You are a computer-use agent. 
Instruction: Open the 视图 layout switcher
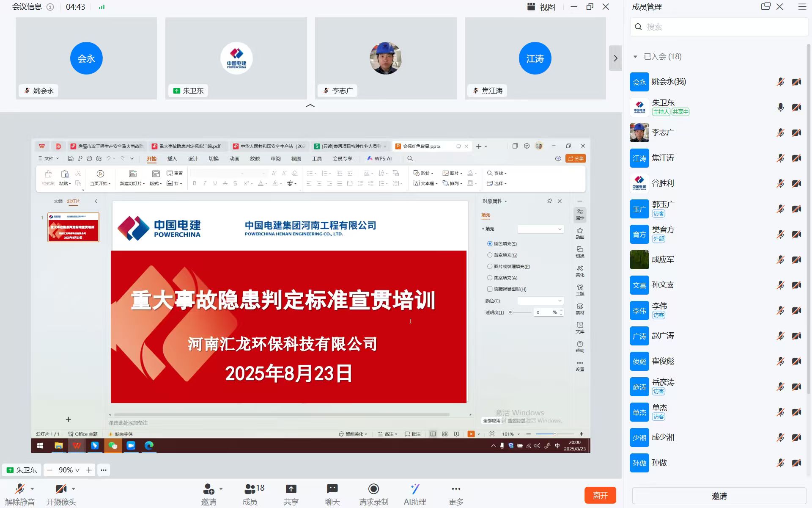(x=541, y=7)
